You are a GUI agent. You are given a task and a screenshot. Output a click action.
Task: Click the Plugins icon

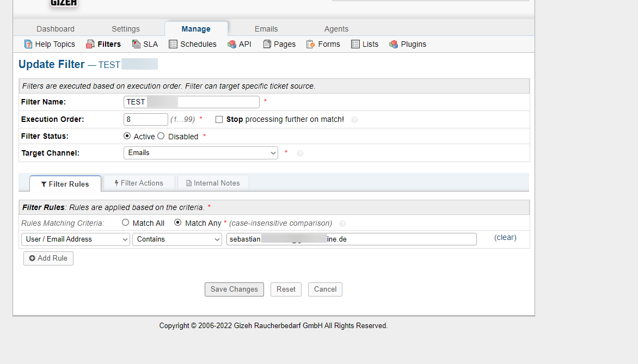pyautogui.click(x=394, y=44)
